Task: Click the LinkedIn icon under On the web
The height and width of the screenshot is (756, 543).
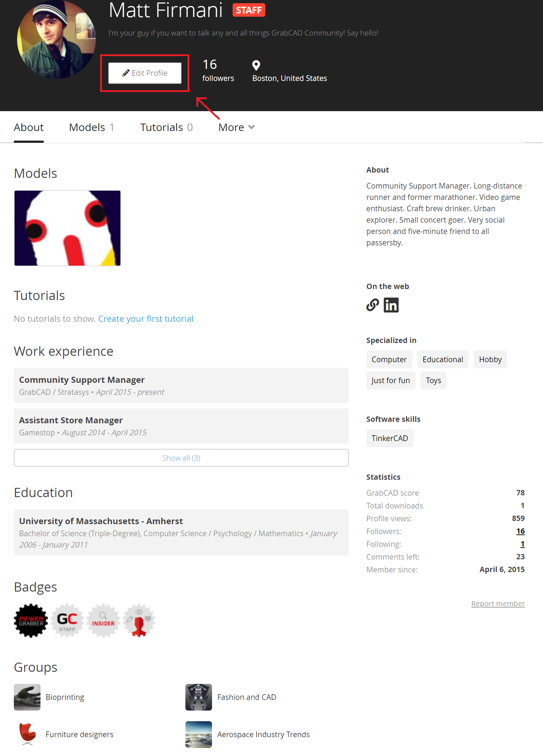Action: (391, 305)
